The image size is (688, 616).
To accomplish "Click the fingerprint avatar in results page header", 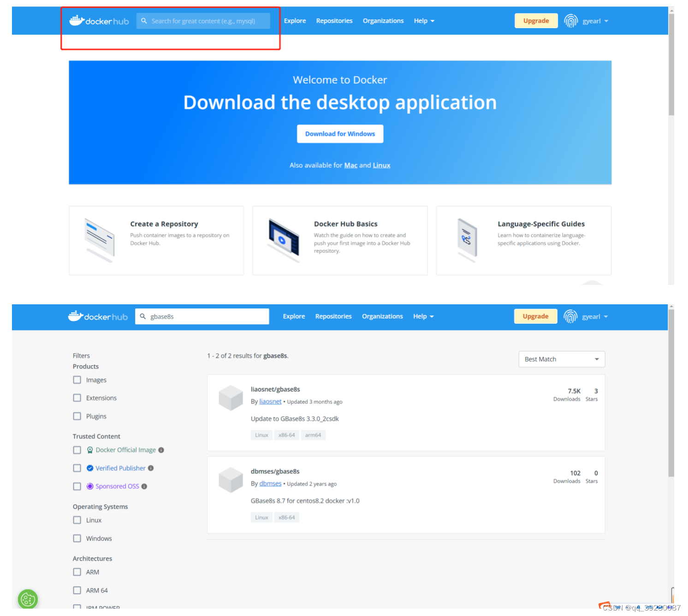I will click(570, 316).
